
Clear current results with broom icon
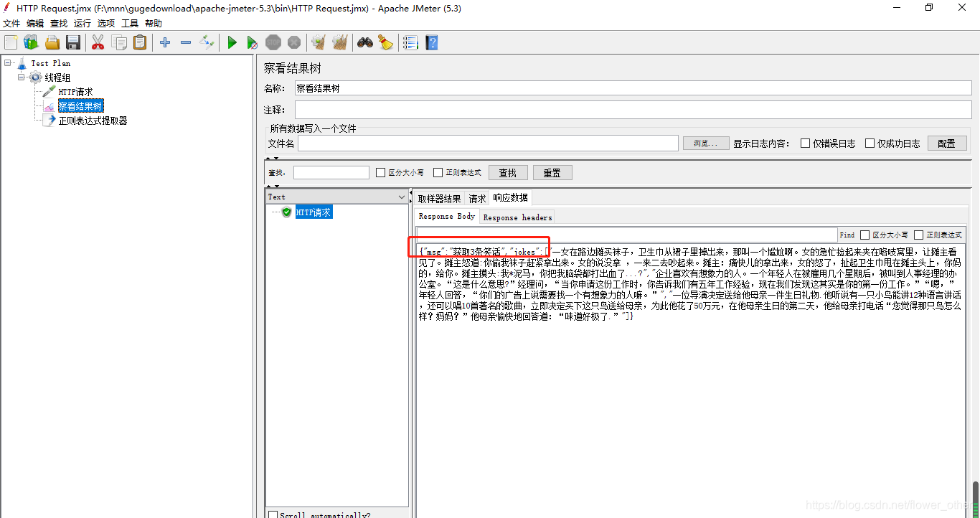tap(319, 42)
